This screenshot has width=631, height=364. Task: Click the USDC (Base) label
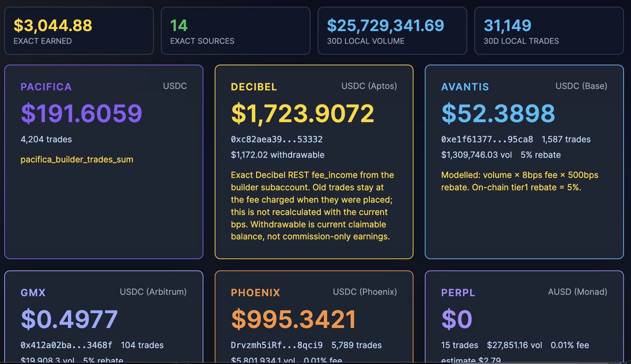pos(582,86)
